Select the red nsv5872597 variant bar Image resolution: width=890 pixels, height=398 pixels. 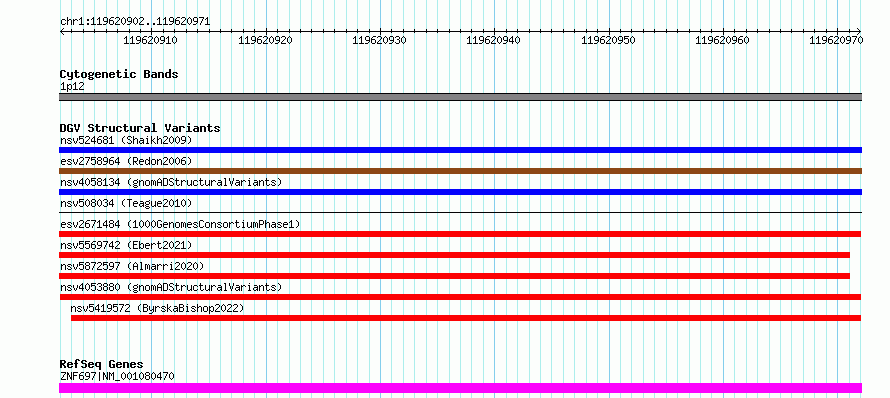click(x=455, y=276)
